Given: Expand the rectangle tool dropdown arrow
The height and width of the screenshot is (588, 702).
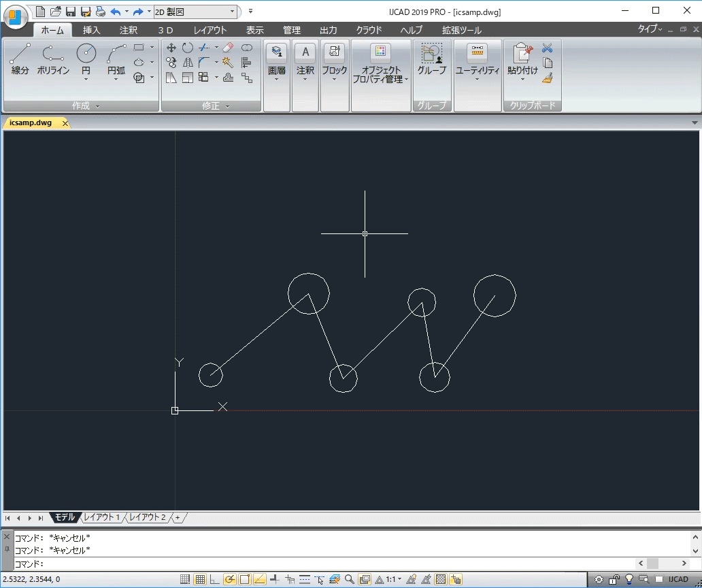Looking at the screenshot, I should coord(152,48).
